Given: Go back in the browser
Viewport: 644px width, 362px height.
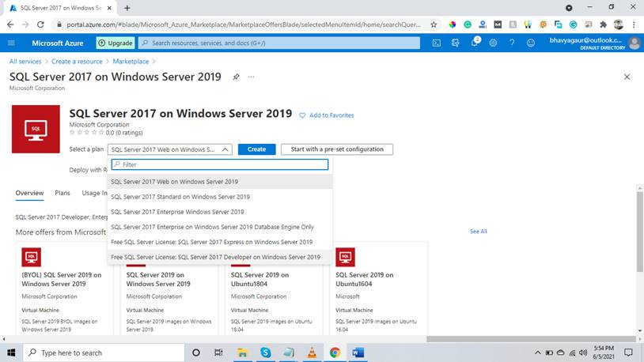Looking at the screenshot, I should (x=10, y=25).
